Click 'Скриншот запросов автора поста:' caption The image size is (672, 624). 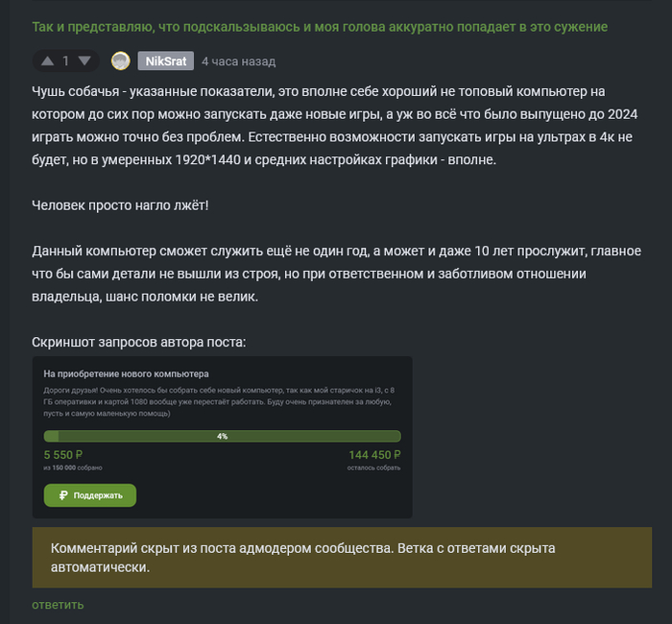click(x=138, y=342)
